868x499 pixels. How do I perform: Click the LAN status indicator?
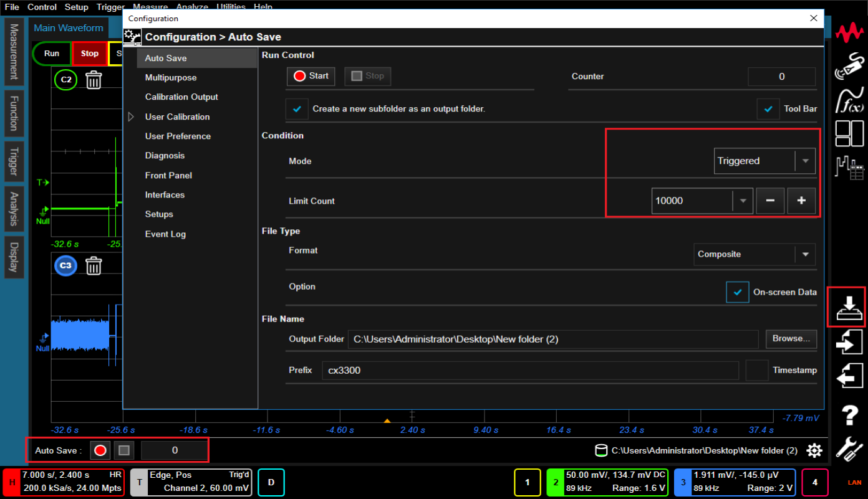tap(854, 482)
